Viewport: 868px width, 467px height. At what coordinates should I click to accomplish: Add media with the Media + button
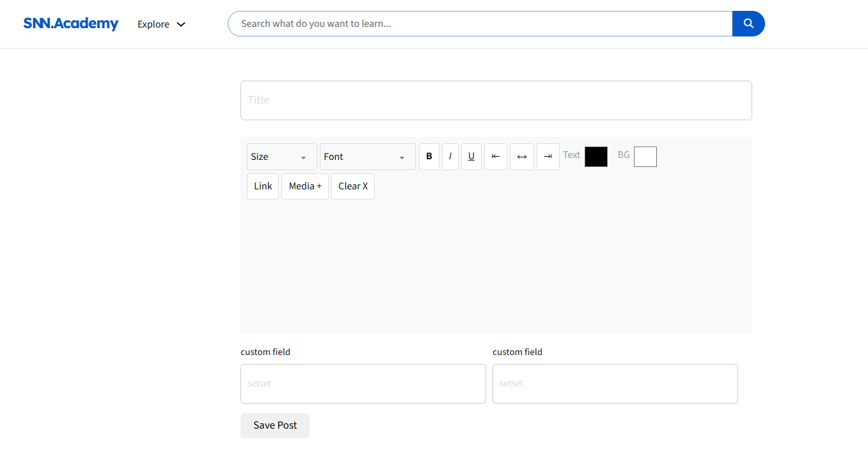pos(305,186)
